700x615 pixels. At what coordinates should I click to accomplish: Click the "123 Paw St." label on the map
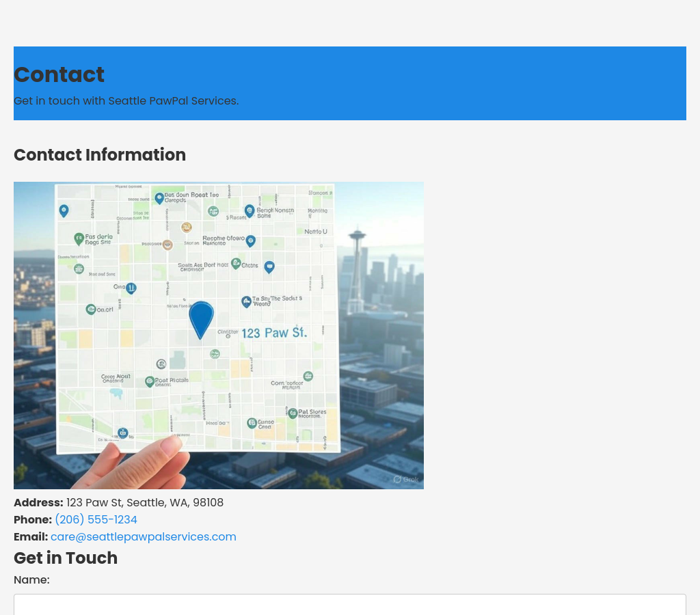(274, 333)
